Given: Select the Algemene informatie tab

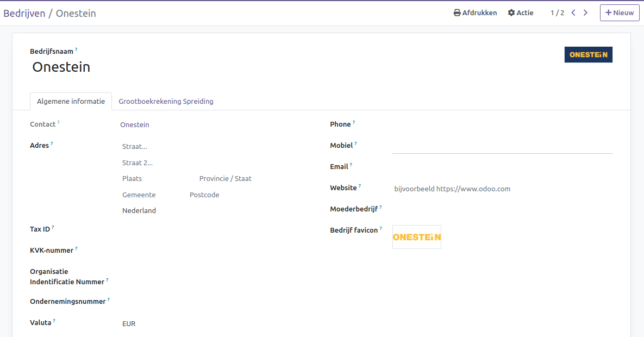Looking at the screenshot, I should click(x=71, y=102).
